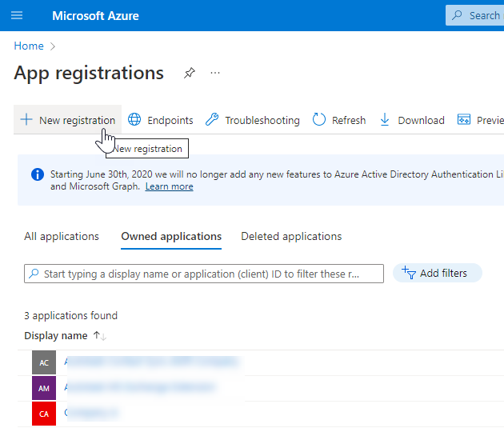Open Endpoints from the toolbar

[x=160, y=120]
